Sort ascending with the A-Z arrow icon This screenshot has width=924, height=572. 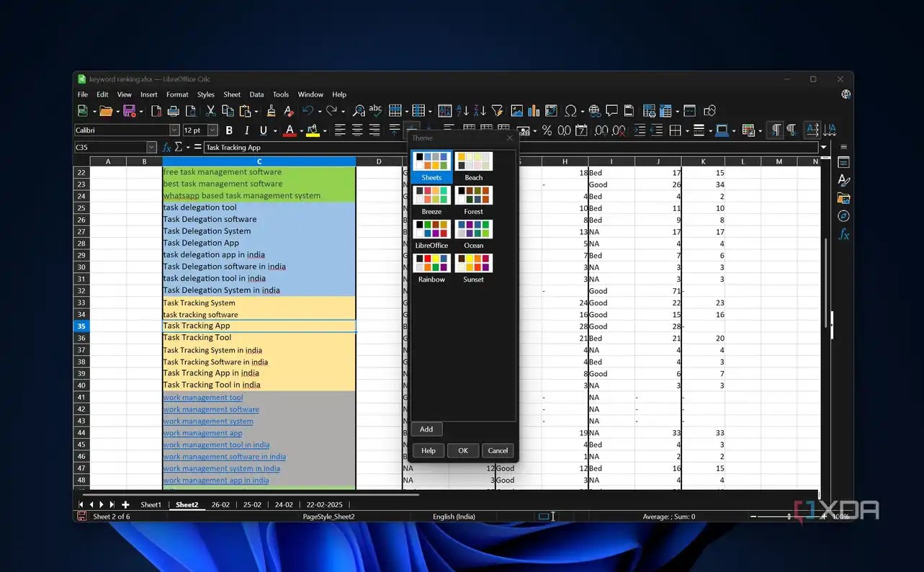463,111
